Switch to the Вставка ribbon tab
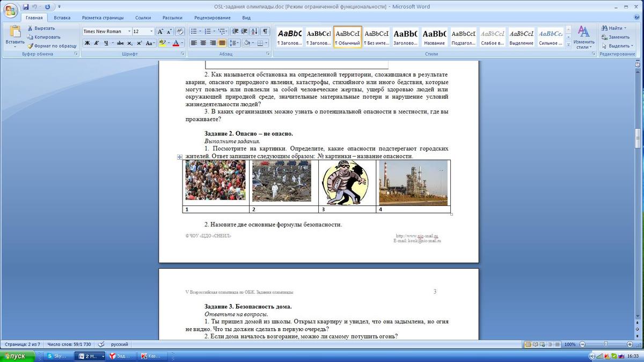The image size is (644, 362). 62,18
